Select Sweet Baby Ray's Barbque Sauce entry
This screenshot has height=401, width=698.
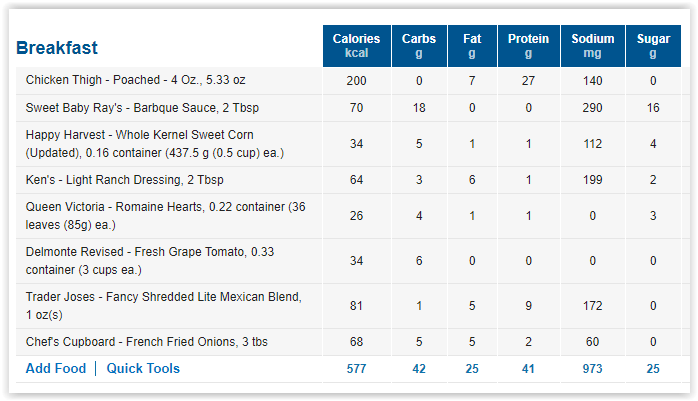click(142, 108)
